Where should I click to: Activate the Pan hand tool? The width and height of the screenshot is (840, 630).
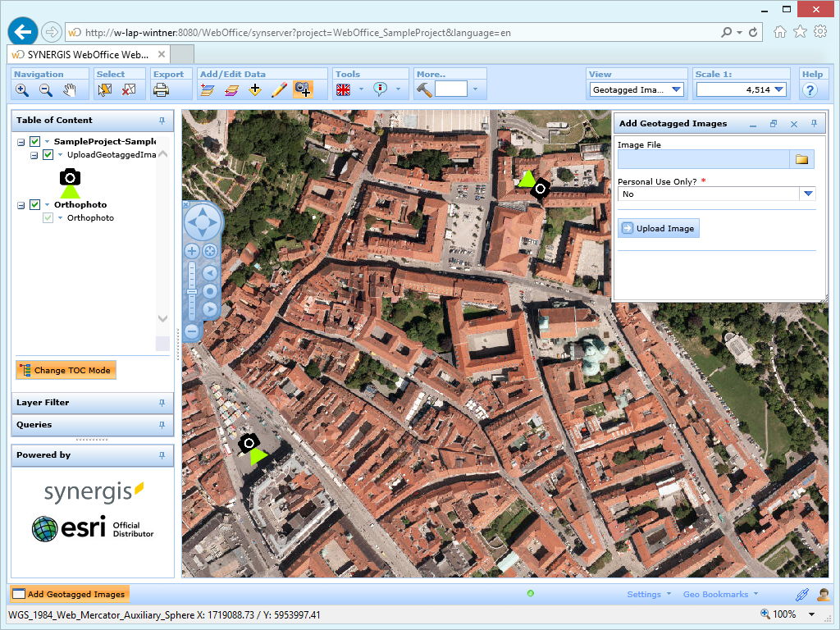(x=70, y=90)
